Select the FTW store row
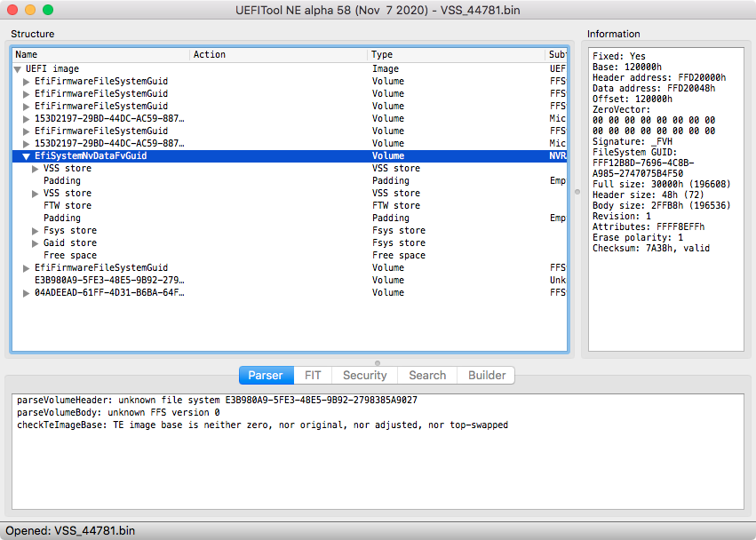This screenshot has height=540, width=756. click(x=290, y=205)
